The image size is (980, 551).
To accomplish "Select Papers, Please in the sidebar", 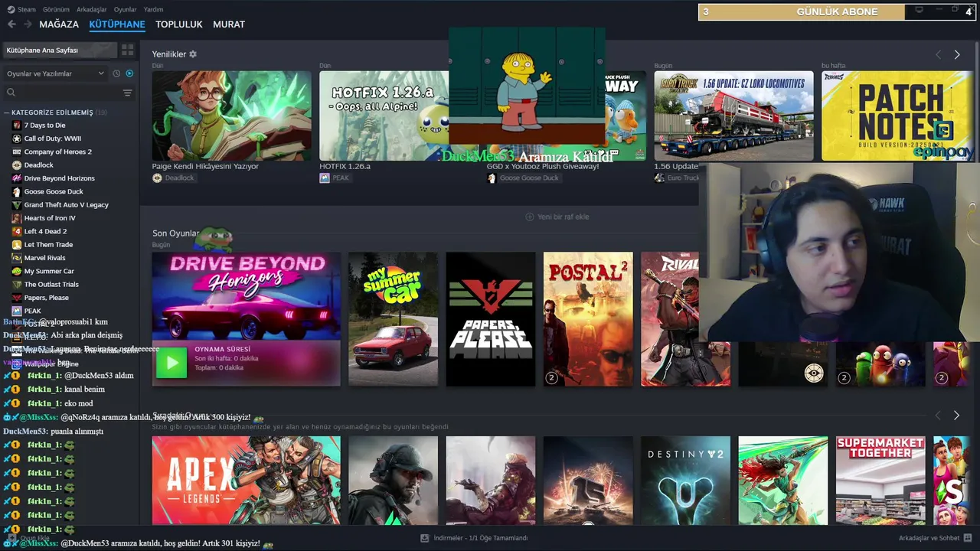I will click(46, 298).
